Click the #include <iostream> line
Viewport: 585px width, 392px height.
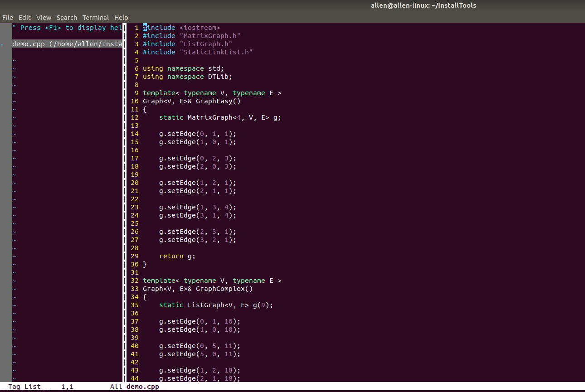pos(181,28)
